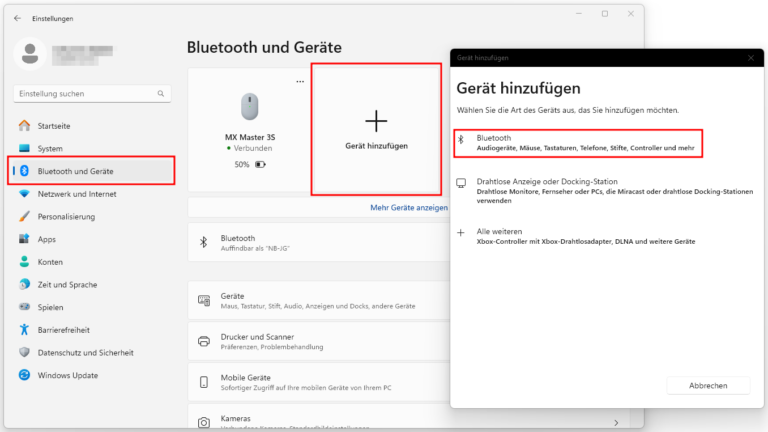Expand Drucker und Scanner row
The height and width of the screenshot is (432, 768).
[x=320, y=341]
